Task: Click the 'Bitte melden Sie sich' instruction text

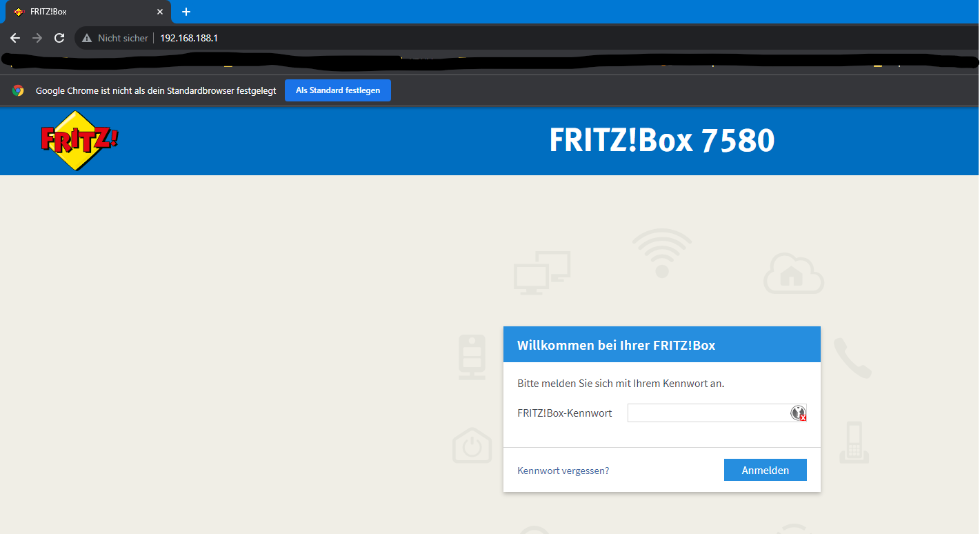Action: (x=621, y=384)
